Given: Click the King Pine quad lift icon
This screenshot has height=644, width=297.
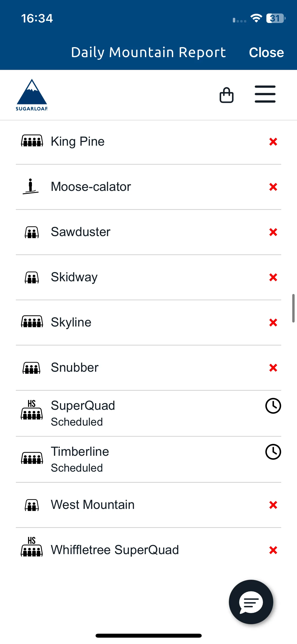Looking at the screenshot, I should [32, 141].
